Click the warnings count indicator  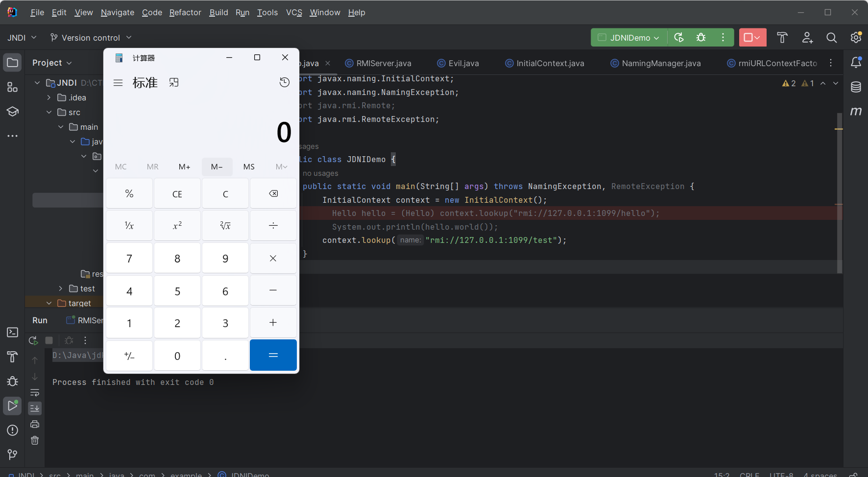point(789,83)
